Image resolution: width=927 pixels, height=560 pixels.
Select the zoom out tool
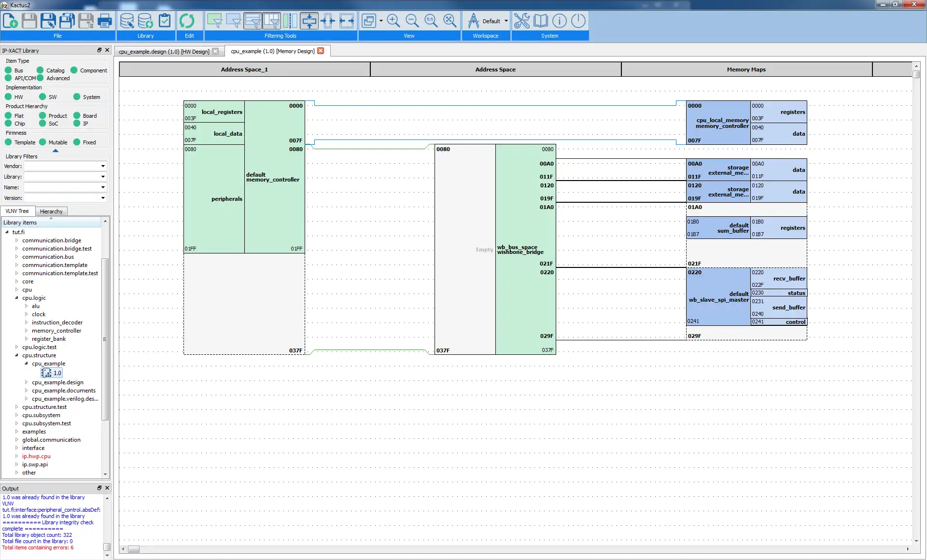pyautogui.click(x=412, y=21)
